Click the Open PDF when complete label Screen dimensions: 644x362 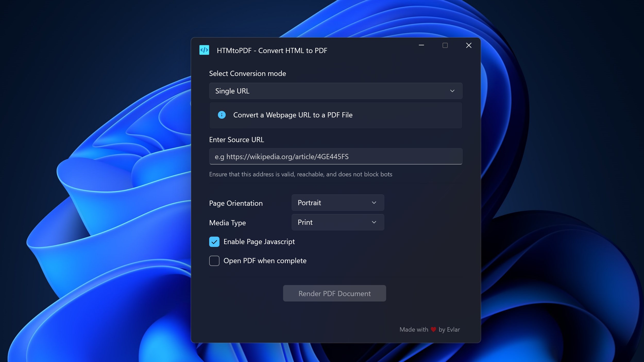(265, 261)
